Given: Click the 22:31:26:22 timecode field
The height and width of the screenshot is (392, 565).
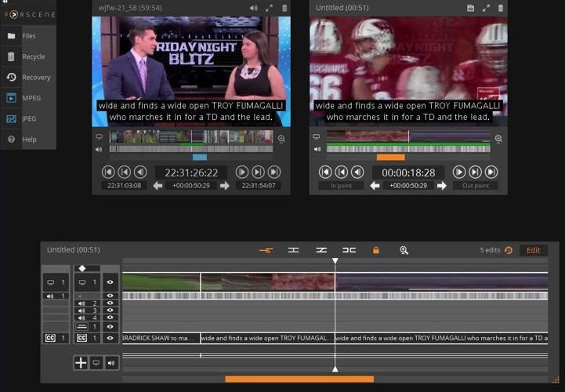Looking at the screenshot, I should click(191, 172).
